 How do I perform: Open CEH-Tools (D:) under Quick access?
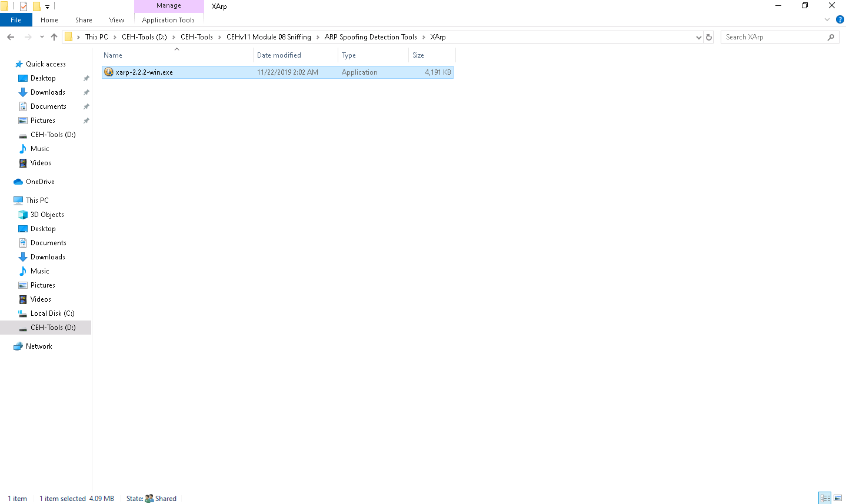tap(53, 135)
